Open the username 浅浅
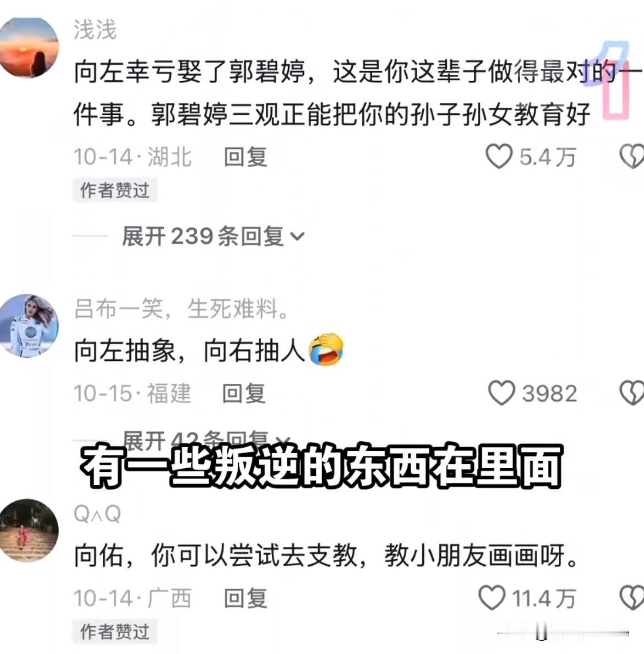 click(x=95, y=30)
